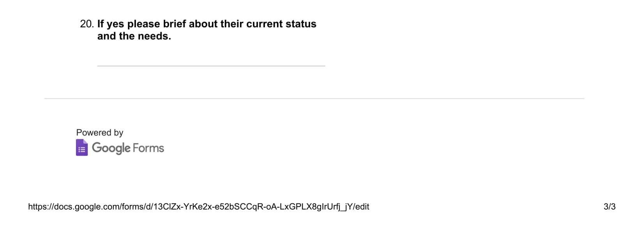Click the 3/3 page number indicator

pos(609,207)
